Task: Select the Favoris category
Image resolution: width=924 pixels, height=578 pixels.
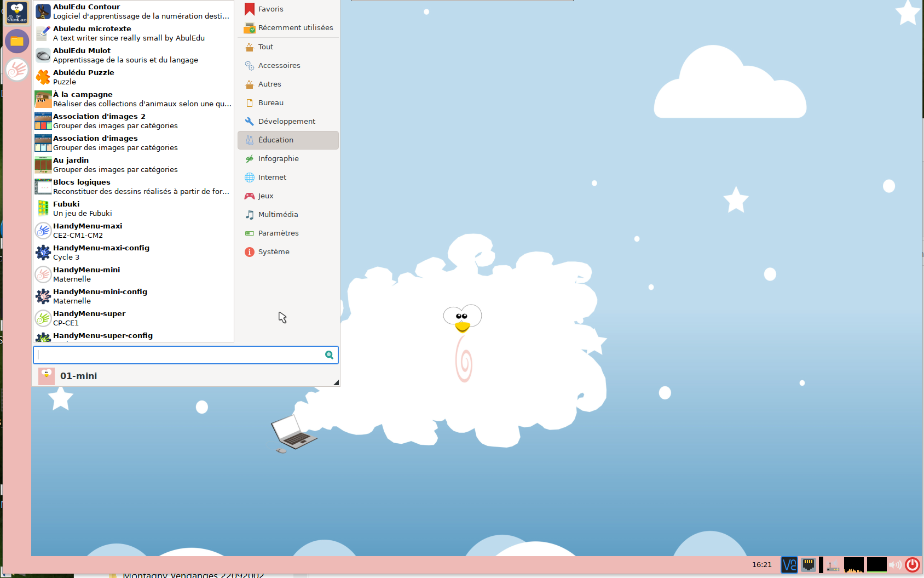Action: 288,9
